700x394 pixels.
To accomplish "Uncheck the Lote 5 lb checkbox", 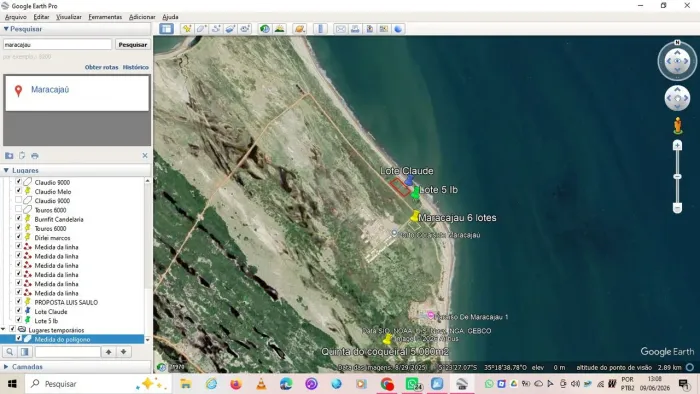I will pos(18,320).
